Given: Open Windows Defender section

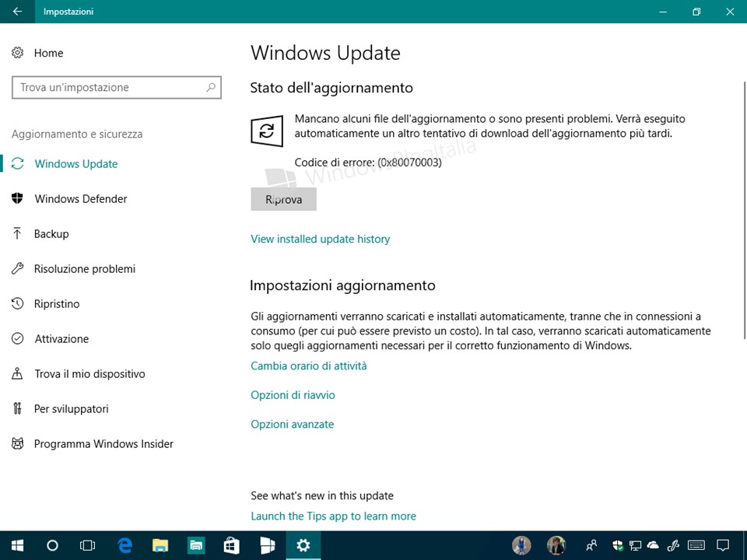Looking at the screenshot, I should point(80,198).
